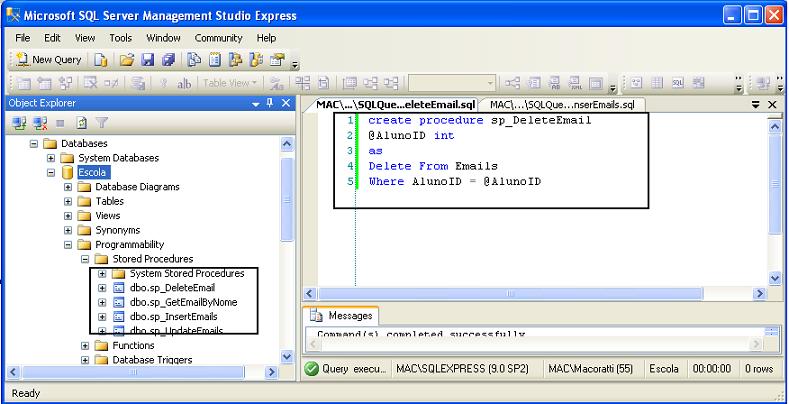Collapse the Programmability node
Viewport: 789px width, 404px height.
click(68, 245)
